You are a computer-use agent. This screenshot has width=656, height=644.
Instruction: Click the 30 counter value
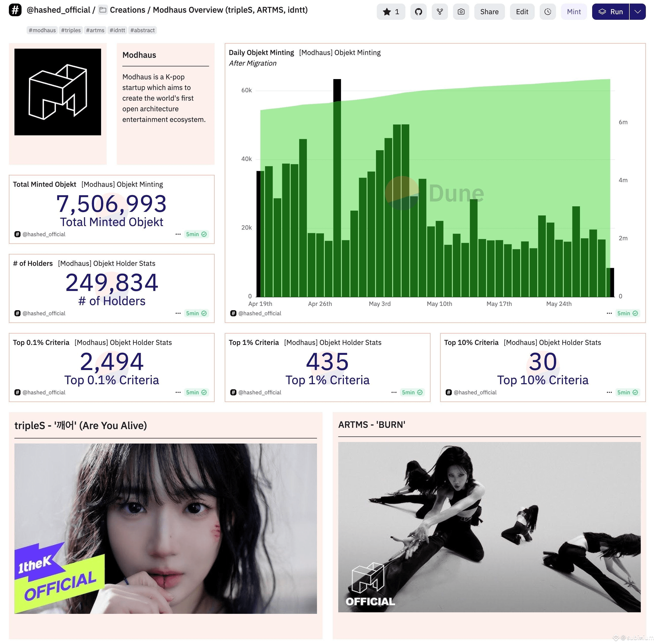(x=543, y=362)
